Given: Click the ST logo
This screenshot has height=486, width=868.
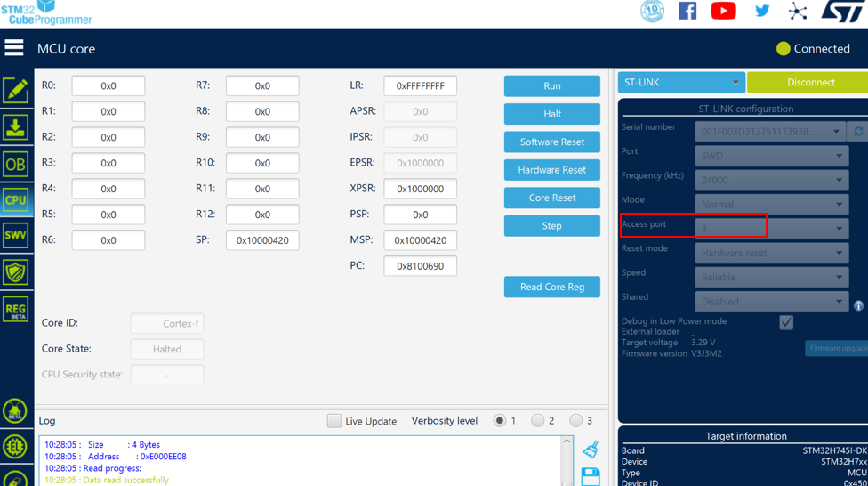Looking at the screenshot, I should (843, 11).
